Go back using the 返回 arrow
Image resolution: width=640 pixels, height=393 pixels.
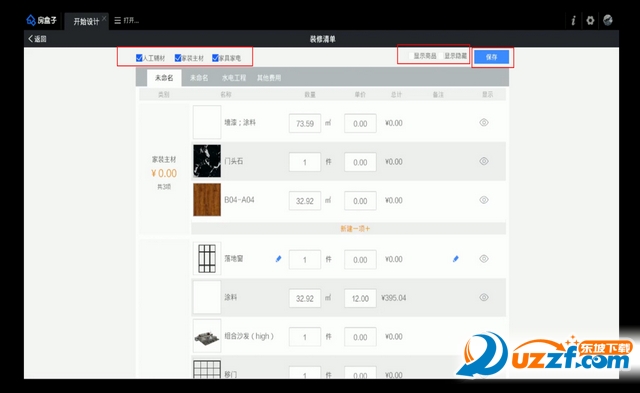click(x=37, y=39)
